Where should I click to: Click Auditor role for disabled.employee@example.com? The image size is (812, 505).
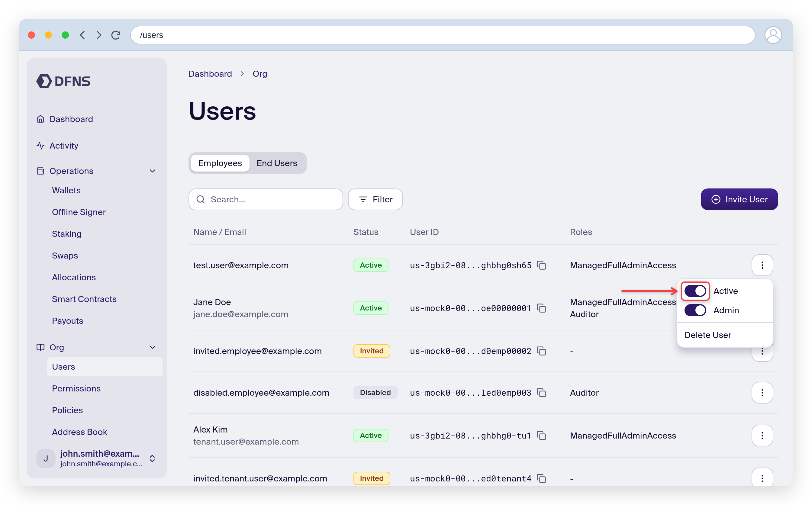[584, 393]
